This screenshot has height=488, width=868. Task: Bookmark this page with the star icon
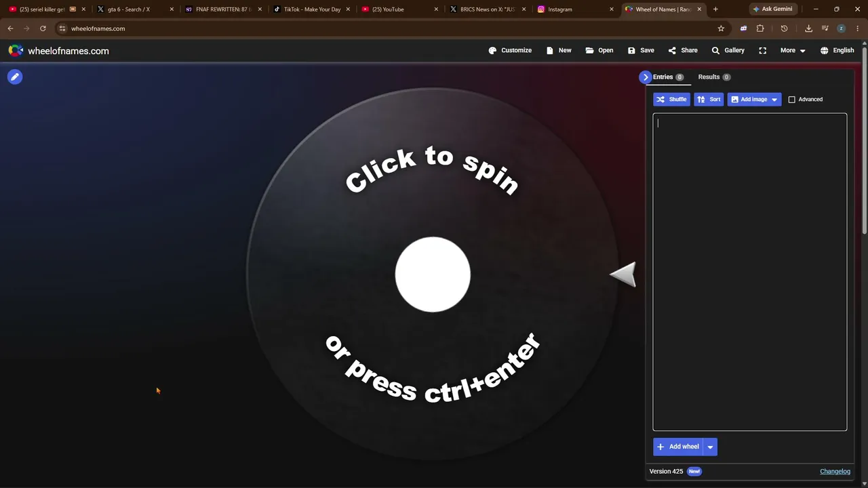(x=721, y=28)
